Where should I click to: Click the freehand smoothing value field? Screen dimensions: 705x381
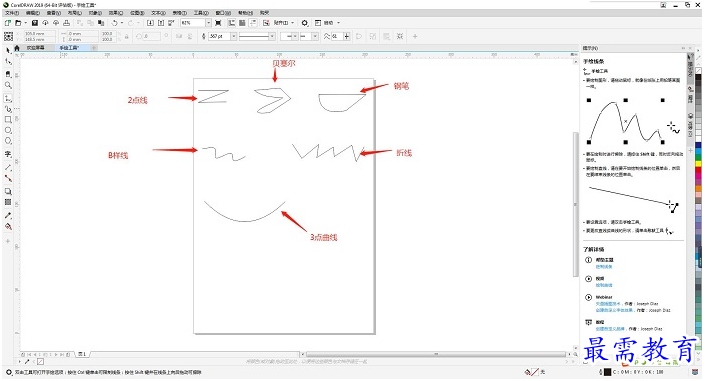tap(337, 36)
